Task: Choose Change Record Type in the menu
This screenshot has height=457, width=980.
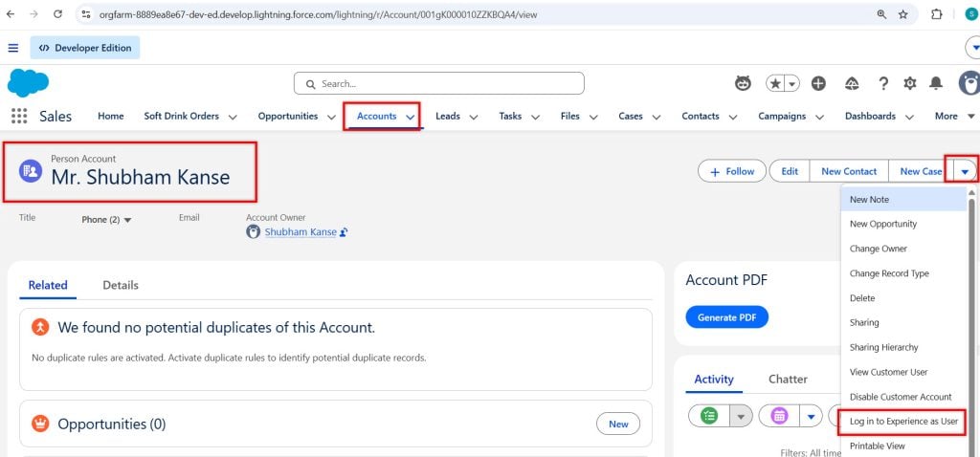Action: click(903, 273)
